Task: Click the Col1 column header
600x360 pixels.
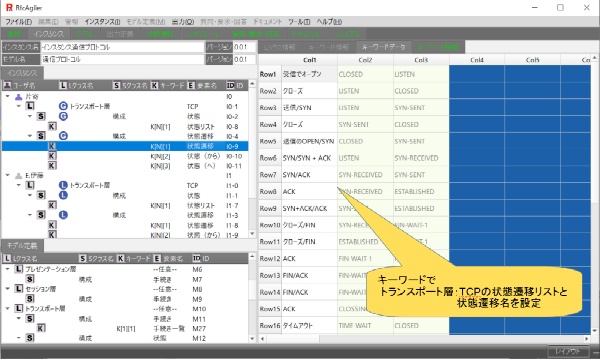Action: [310, 60]
